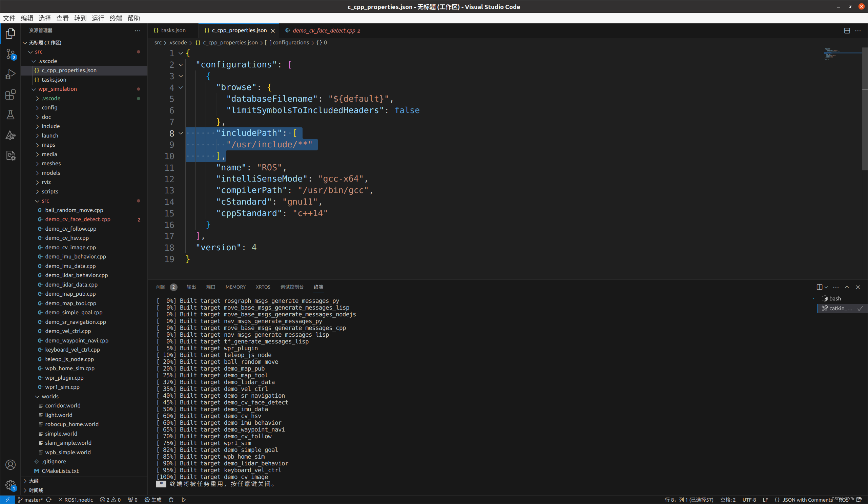Image resolution: width=868 pixels, height=504 pixels.
Task: Open Source Control view with 3 badge
Action: click(10, 54)
